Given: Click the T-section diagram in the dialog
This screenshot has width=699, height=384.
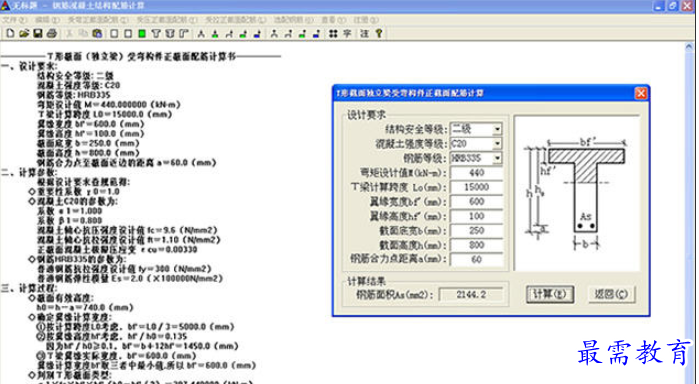Looking at the screenshot, I should coord(577,193).
